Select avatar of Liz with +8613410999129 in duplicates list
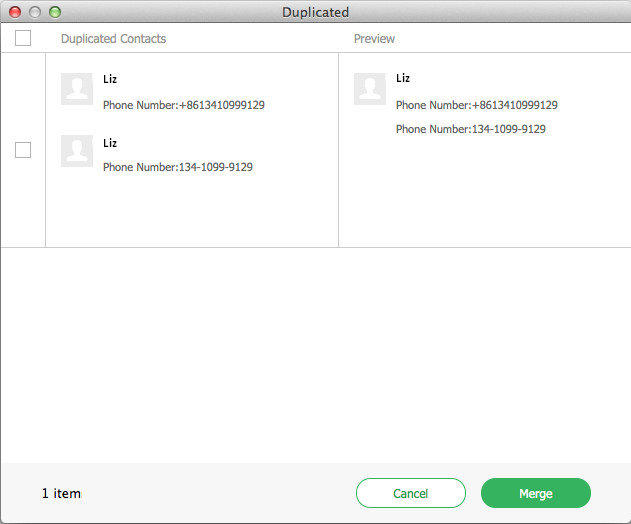Screen dimensions: 631x524 click(x=77, y=89)
